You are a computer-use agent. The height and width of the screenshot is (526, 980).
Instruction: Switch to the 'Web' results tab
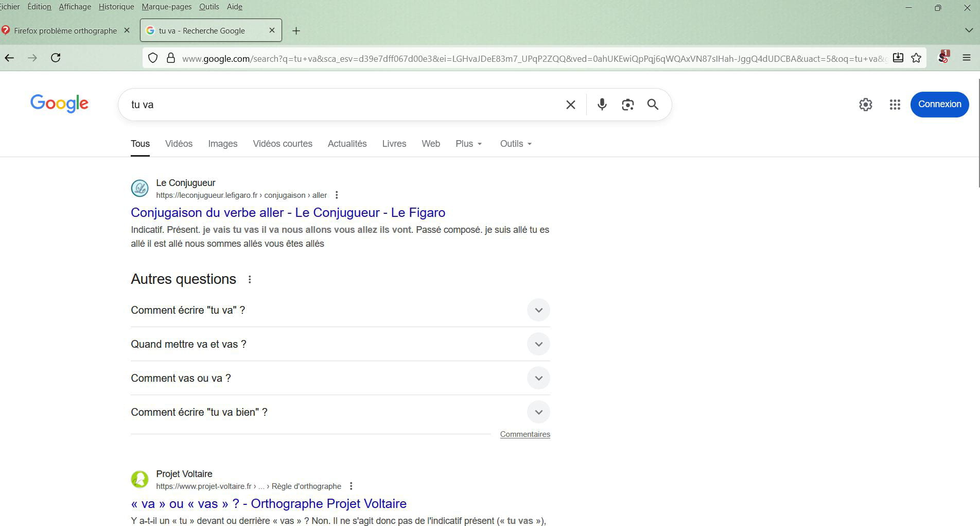pos(431,144)
